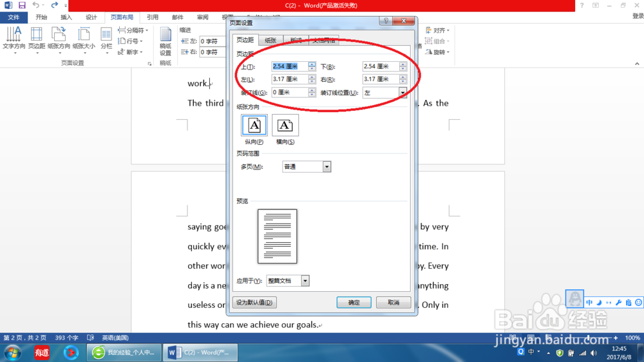Click the Gutter (装订线) value field
Image resolution: width=644 pixels, height=362 pixels.
290,93
